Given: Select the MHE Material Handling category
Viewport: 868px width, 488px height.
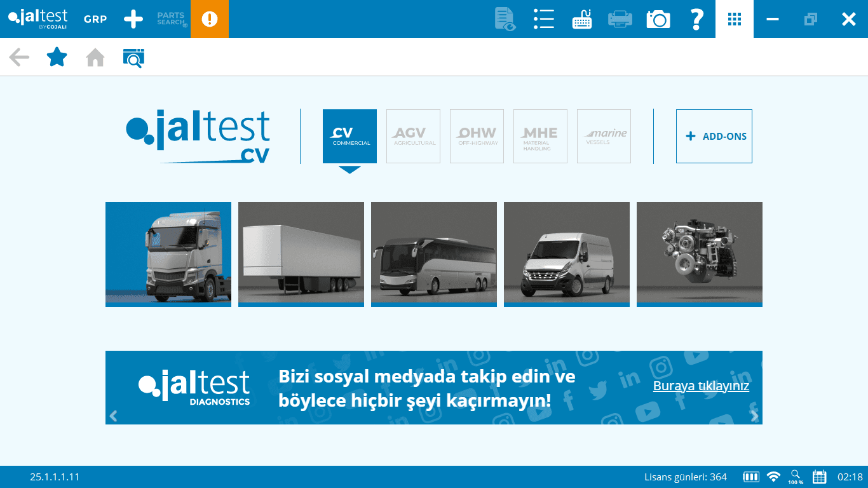Looking at the screenshot, I should 540,136.
